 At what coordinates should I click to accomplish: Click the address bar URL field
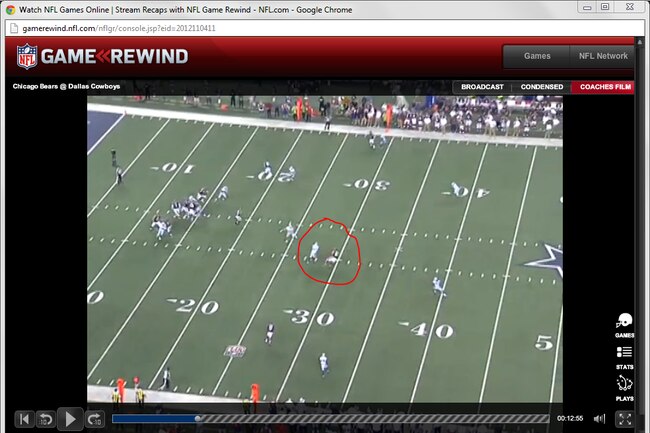pos(325,28)
